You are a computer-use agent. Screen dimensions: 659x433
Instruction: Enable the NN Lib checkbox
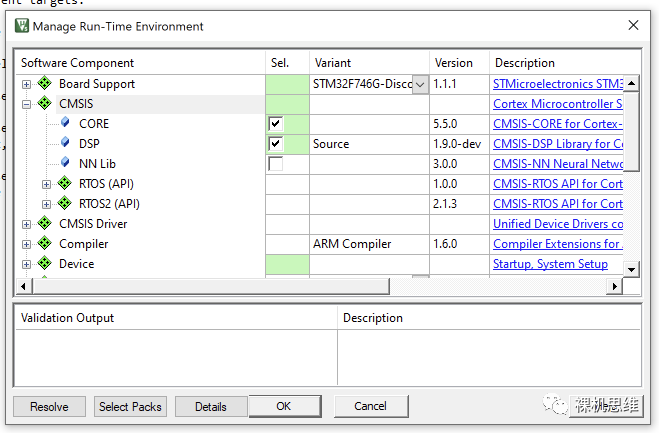coord(276,164)
